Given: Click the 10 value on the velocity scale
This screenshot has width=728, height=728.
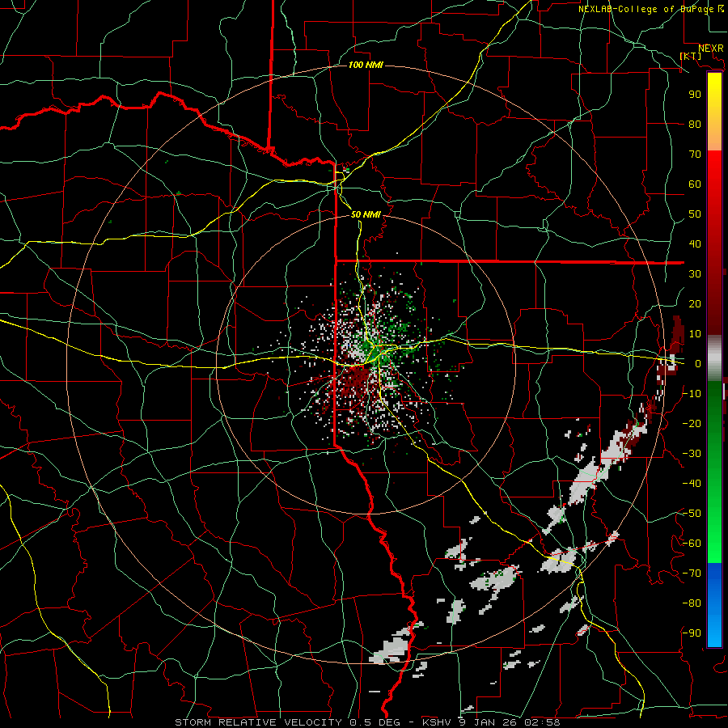Looking at the screenshot, I should point(695,334).
